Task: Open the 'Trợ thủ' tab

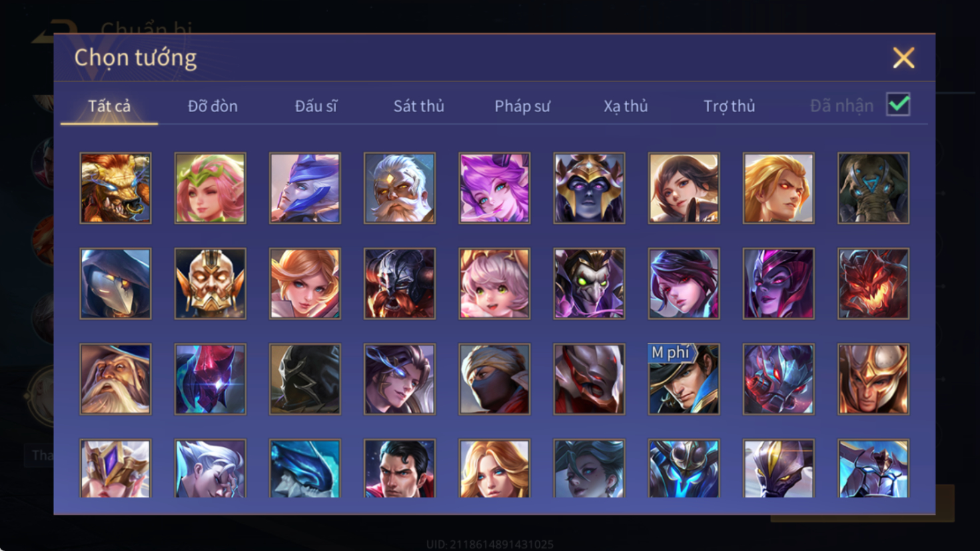Action: coord(728,106)
